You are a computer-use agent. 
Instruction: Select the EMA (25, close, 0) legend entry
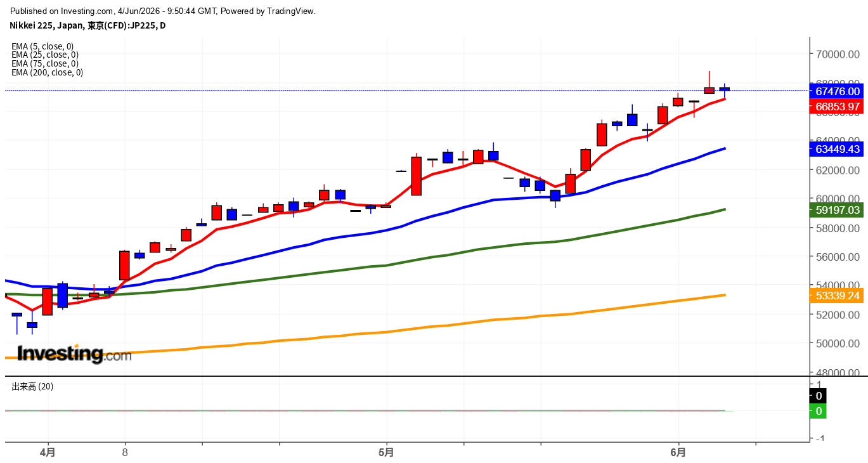point(45,55)
